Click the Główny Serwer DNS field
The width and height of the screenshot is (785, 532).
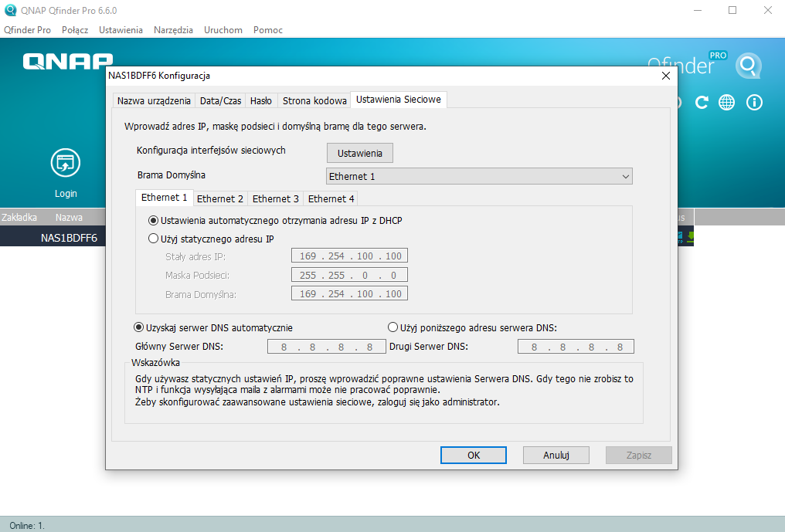coord(326,347)
